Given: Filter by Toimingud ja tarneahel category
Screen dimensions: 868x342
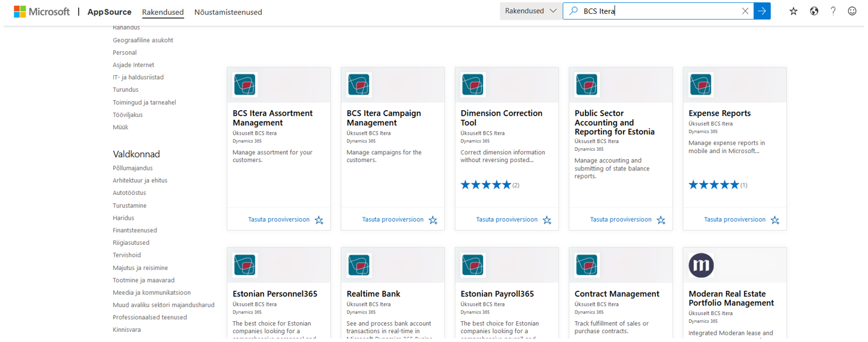Looking at the screenshot, I should click(144, 102).
